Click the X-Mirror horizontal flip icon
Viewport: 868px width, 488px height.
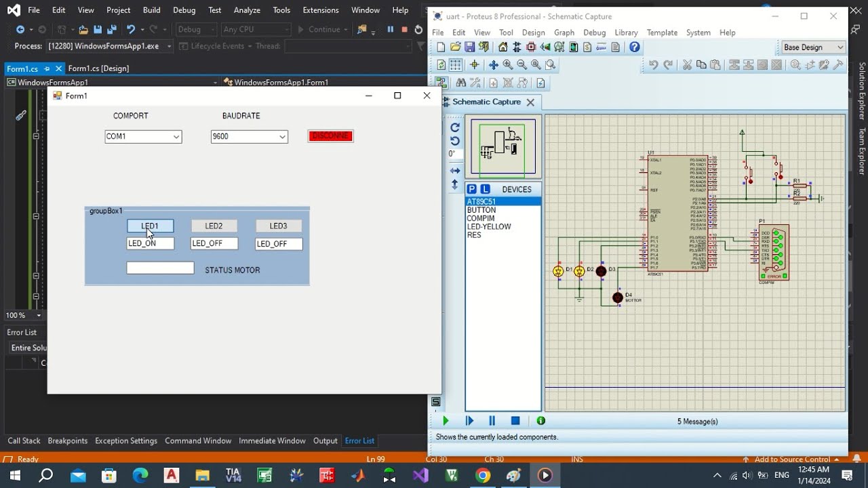pyautogui.click(x=455, y=171)
